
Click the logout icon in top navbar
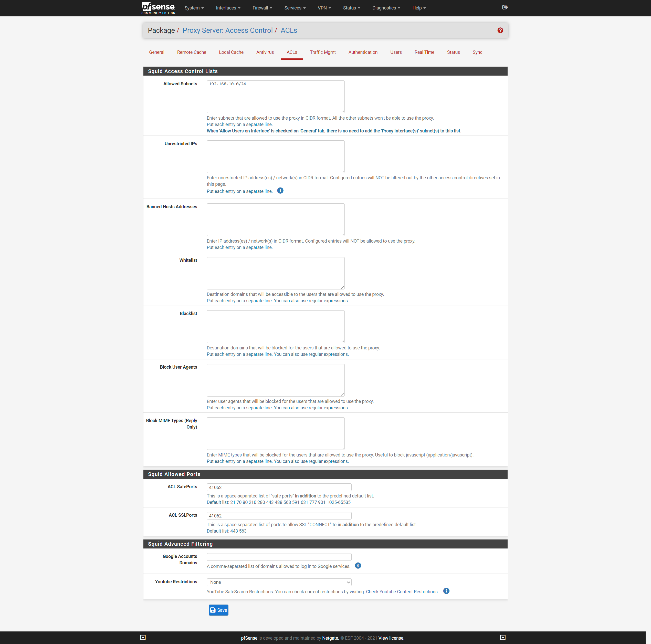point(505,7)
